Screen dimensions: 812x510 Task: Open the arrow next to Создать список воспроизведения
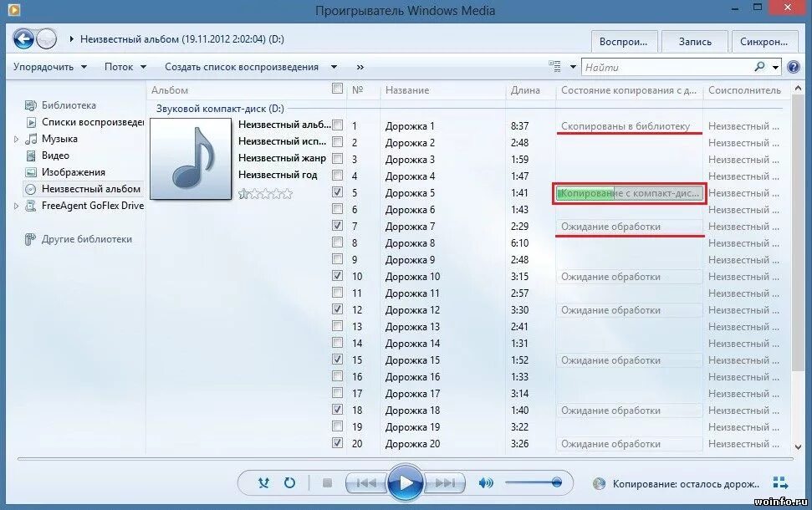334,67
